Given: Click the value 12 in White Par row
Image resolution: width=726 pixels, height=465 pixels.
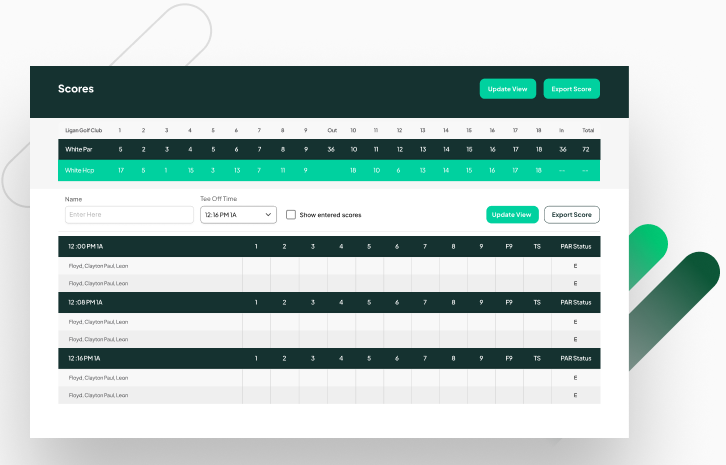Looking at the screenshot, I should [400, 150].
